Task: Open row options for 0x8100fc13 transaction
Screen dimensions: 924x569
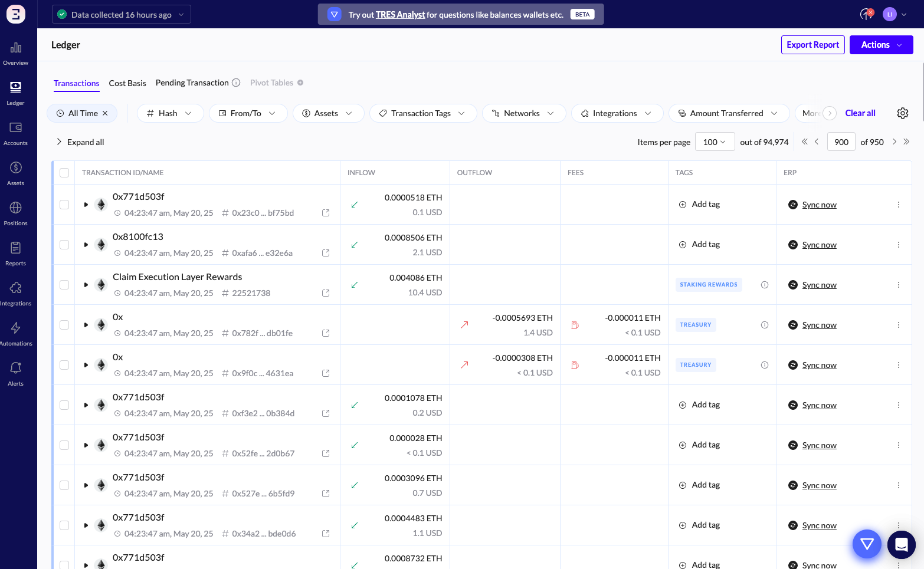Action: click(899, 245)
